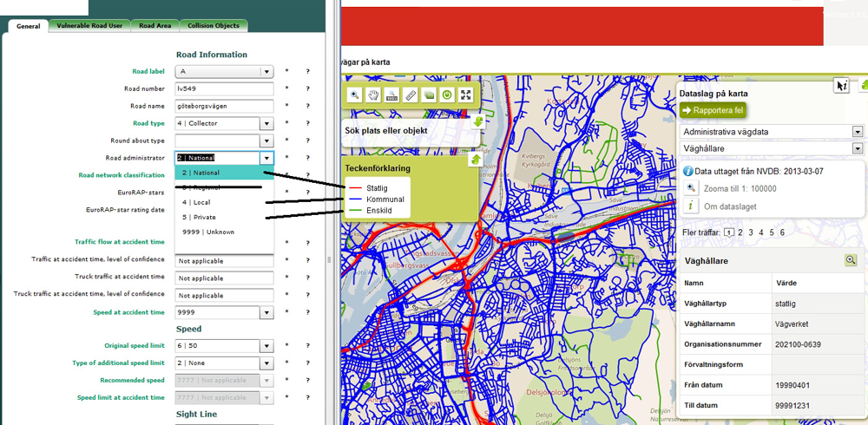Select the zoom-in magnifier map tool
This screenshot has height=425, width=868.
coord(355,95)
